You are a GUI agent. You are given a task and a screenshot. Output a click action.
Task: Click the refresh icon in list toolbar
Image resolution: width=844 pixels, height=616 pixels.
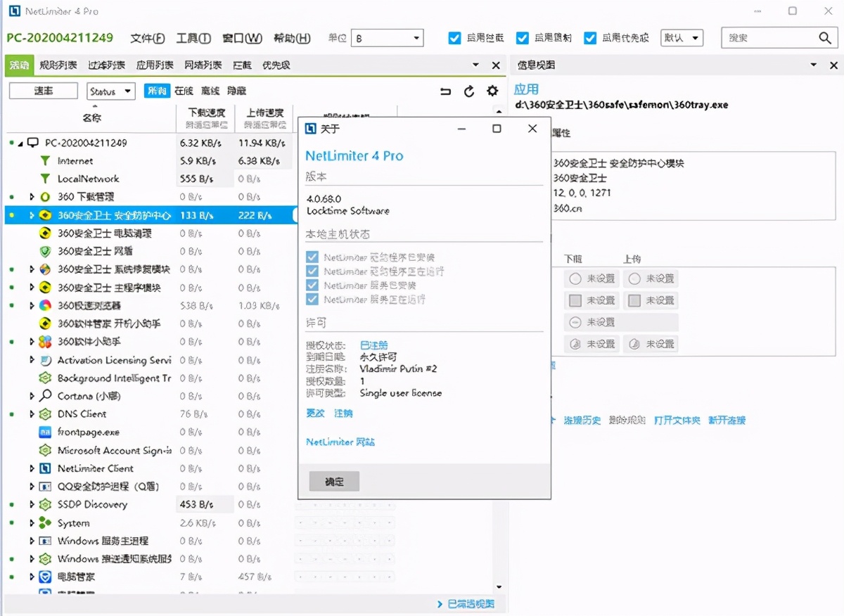[469, 91]
